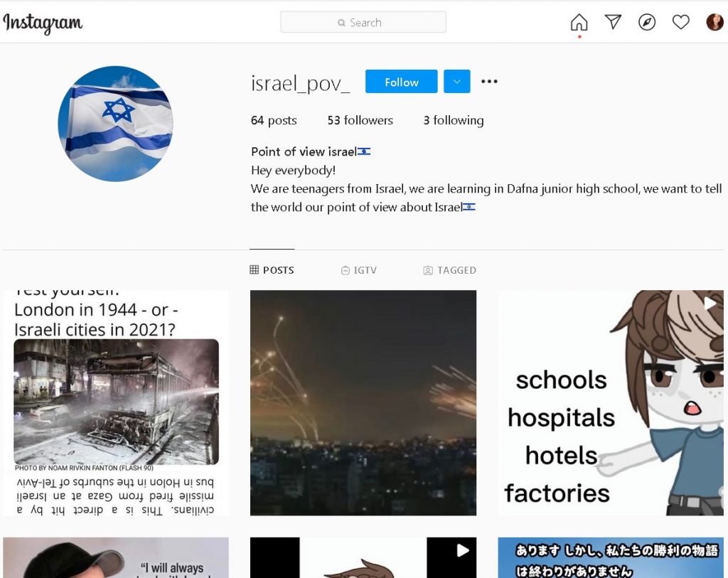Show the 3 following list
This screenshot has width=728, height=578.
(x=454, y=120)
